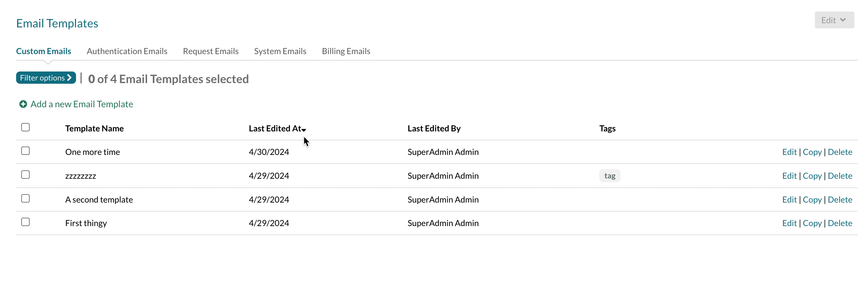Click the 'tag' badge on zzzzzzzz
The image size is (868, 304).
[x=609, y=176]
